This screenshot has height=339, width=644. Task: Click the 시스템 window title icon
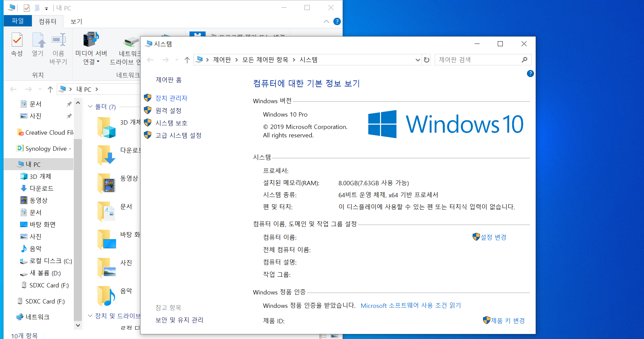(149, 44)
